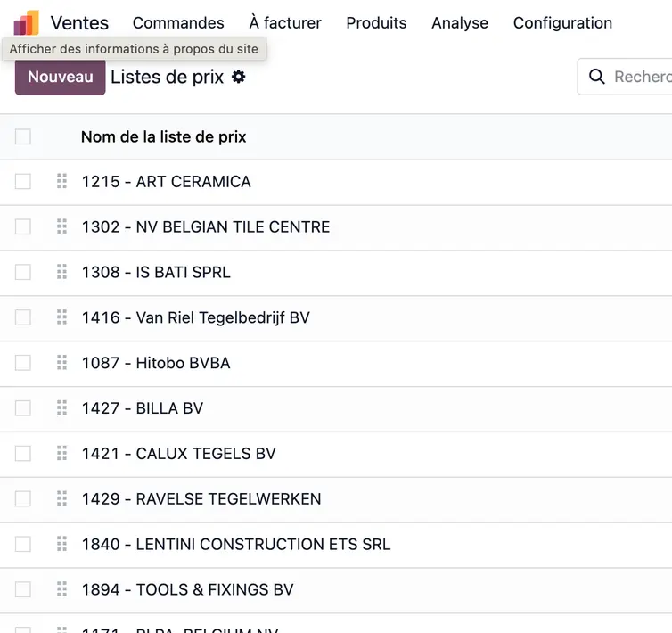Expand the À facturer menu
672x633 pixels.
click(x=285, y=23)
